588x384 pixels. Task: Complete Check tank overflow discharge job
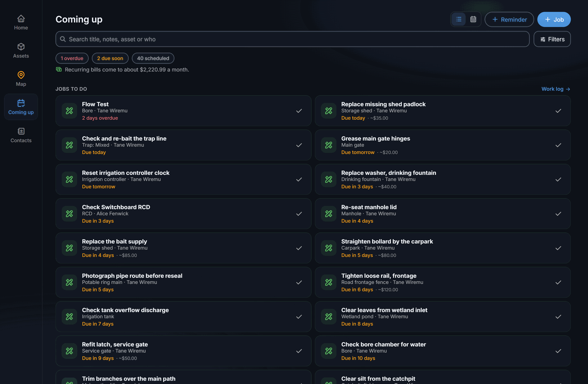coord(299,317)
